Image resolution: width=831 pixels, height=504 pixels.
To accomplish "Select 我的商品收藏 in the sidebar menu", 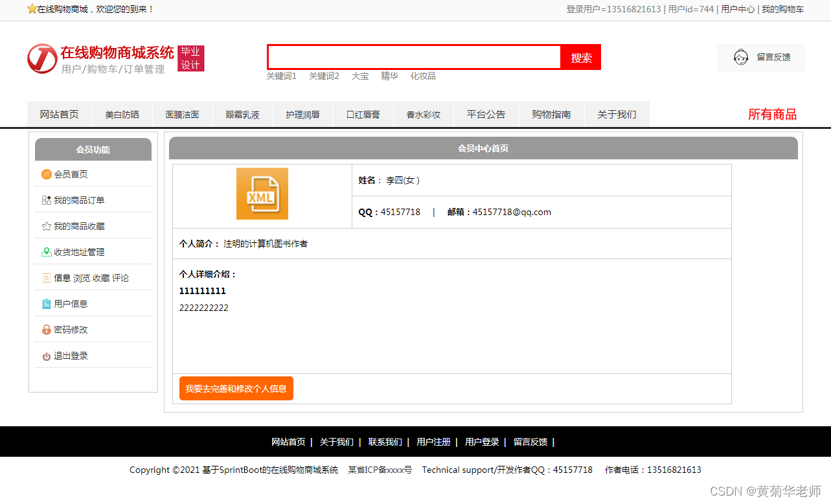I will click(x=79, y=226).
